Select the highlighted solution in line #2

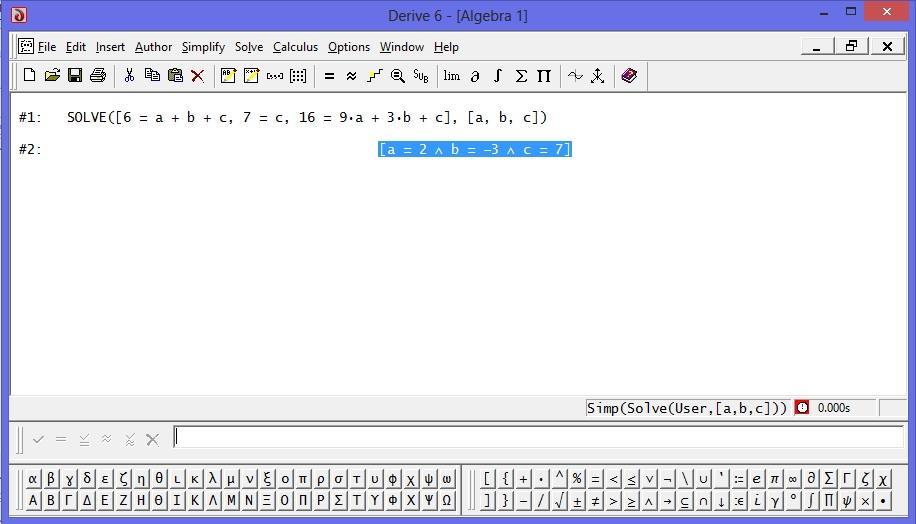(x=474, y=150)
